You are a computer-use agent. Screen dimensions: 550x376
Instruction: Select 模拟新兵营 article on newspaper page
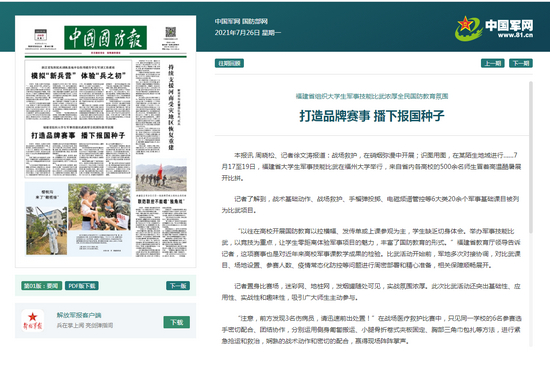click(x=78, y=90)
